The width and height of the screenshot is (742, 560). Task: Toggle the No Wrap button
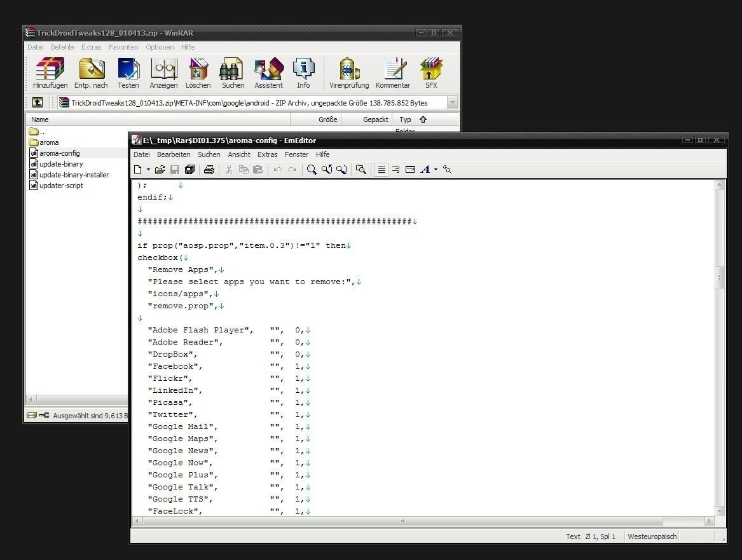pyautogui.click(x=381, y=170)
